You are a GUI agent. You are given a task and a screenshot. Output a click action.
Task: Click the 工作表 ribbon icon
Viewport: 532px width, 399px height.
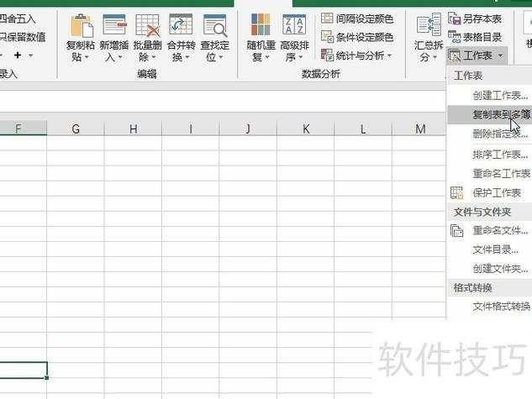pos(454,55)
